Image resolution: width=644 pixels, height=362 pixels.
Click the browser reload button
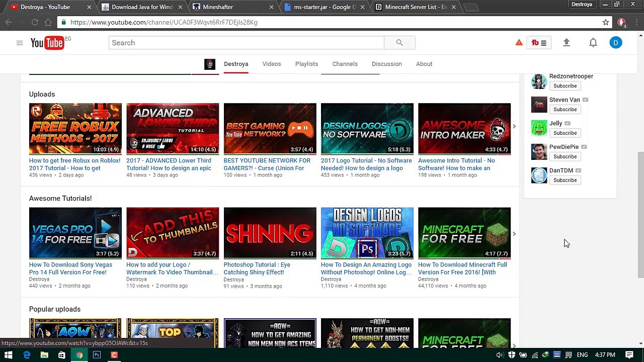(x=35, y=22)
